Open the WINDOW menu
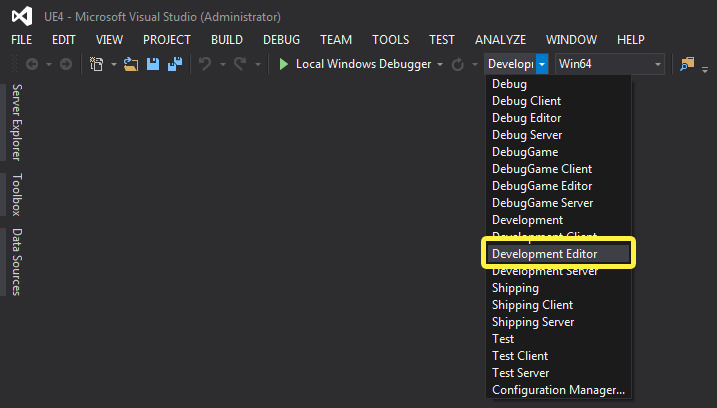717x408 pixels. tap(571, 40)
